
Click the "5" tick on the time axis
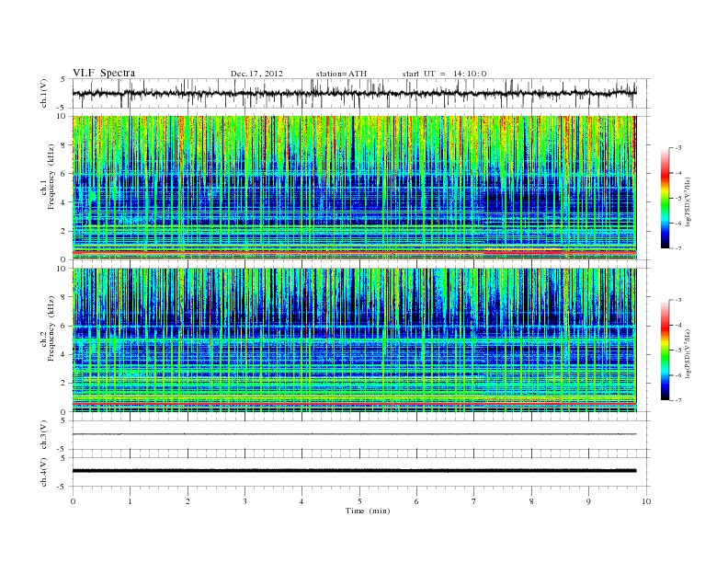[359, 501]
